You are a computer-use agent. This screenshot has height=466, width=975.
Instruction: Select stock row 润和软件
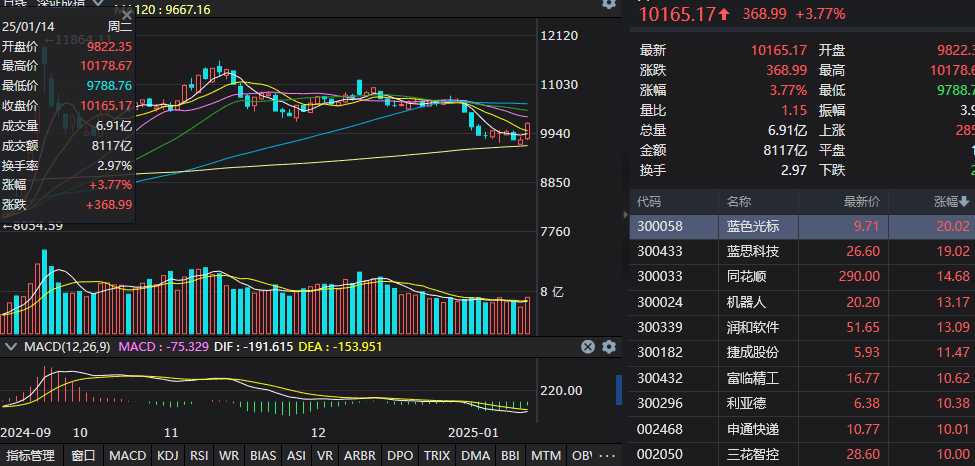tap(802, 327)
